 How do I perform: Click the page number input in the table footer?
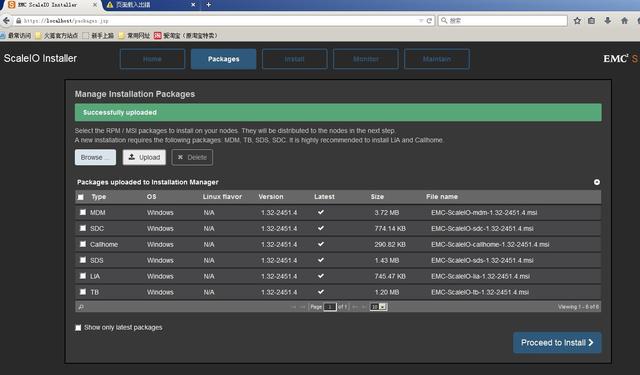point(330,306)
